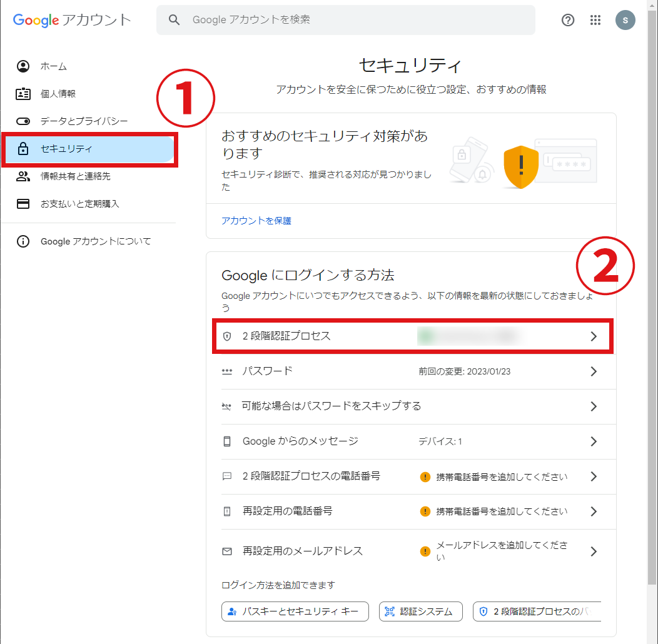Screen dimensions: 658x644
Task: Click パスキーとセキュリティ キー button
Action: coord(295,611)
